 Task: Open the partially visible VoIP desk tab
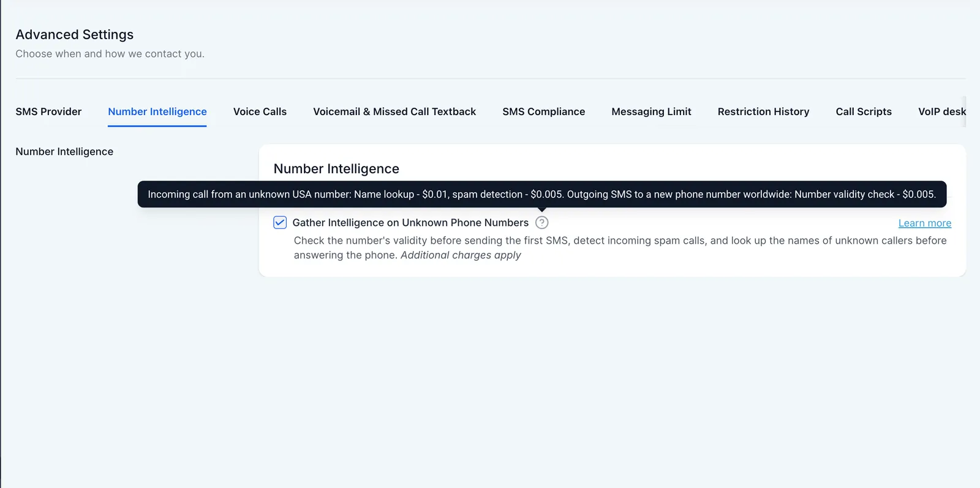(x=942, y=111)
